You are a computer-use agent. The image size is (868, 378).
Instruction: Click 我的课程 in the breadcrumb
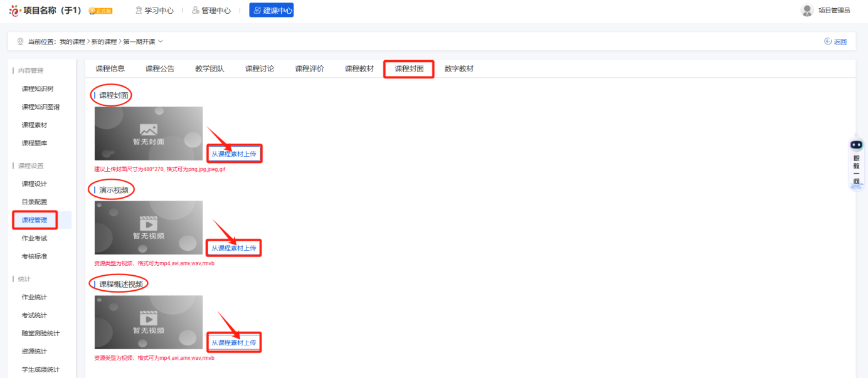72,41
